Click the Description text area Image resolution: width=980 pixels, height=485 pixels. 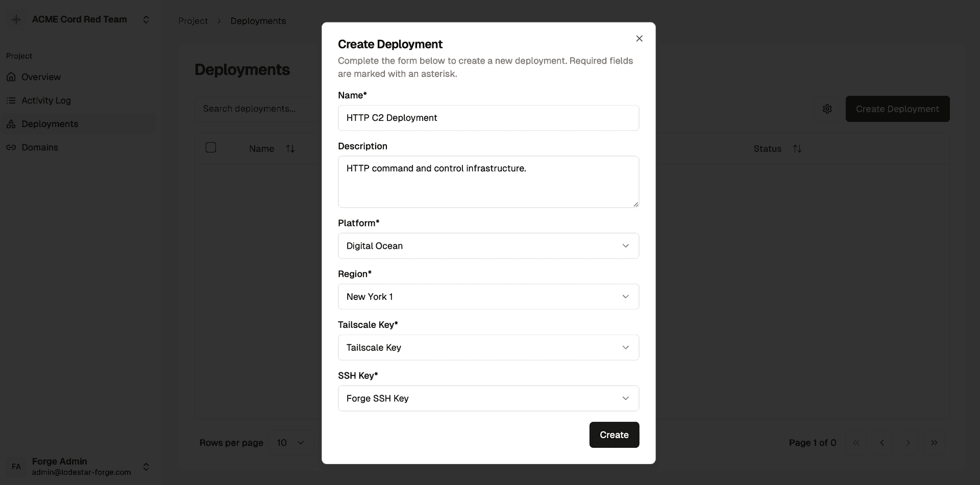tap(488, 182)
